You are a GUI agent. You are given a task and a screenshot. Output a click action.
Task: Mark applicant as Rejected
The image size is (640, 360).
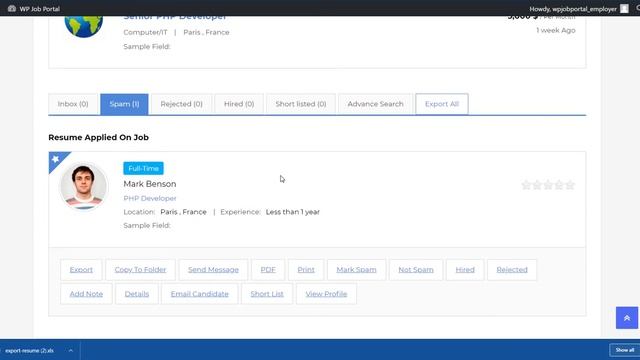(512, 270)
